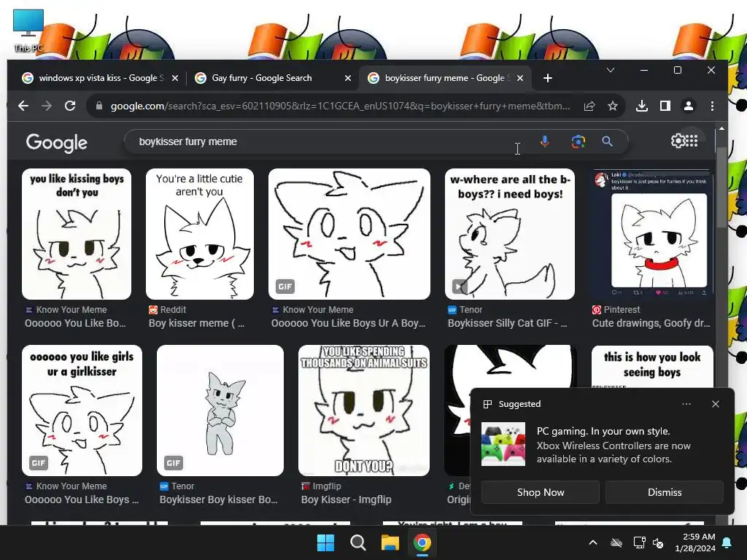
Task: Toggle the Chrome side panel icon
Action: click(665, 106)
